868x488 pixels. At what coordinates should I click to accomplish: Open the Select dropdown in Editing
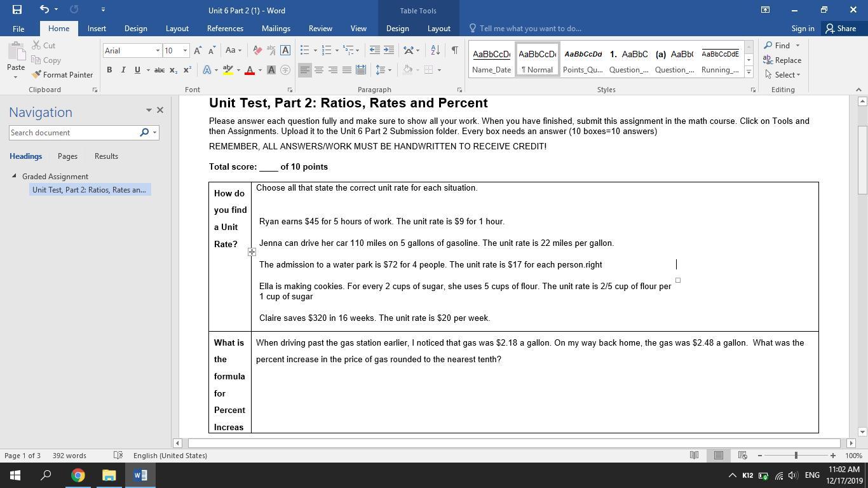tap(782, 75)
